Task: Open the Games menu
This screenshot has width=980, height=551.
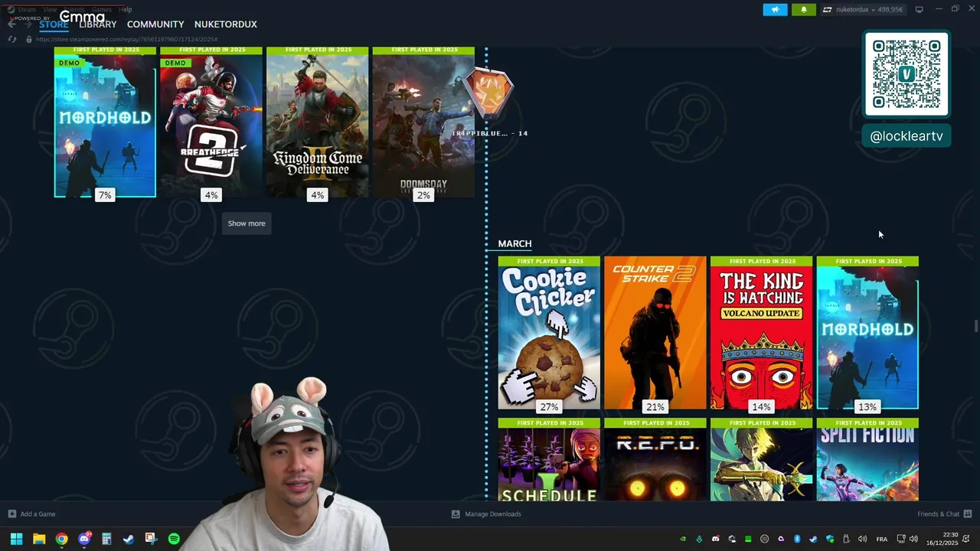Action: pos(101,9)
